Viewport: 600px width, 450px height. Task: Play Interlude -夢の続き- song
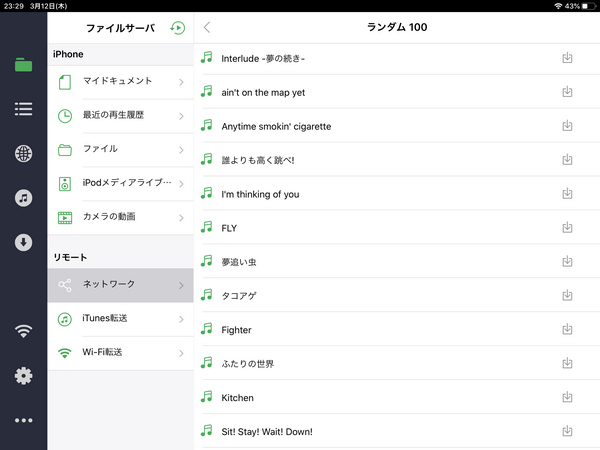point(397,58)
